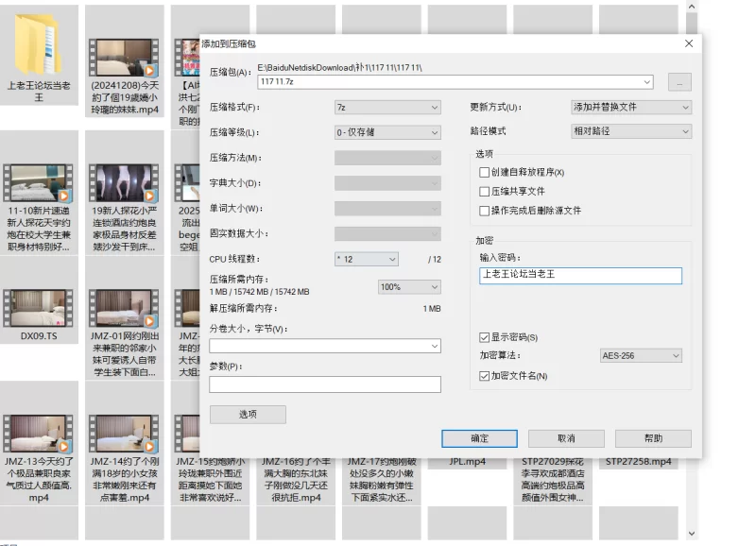Enable 创建自释放程序 self-extracting checkbox

point(484,172)
